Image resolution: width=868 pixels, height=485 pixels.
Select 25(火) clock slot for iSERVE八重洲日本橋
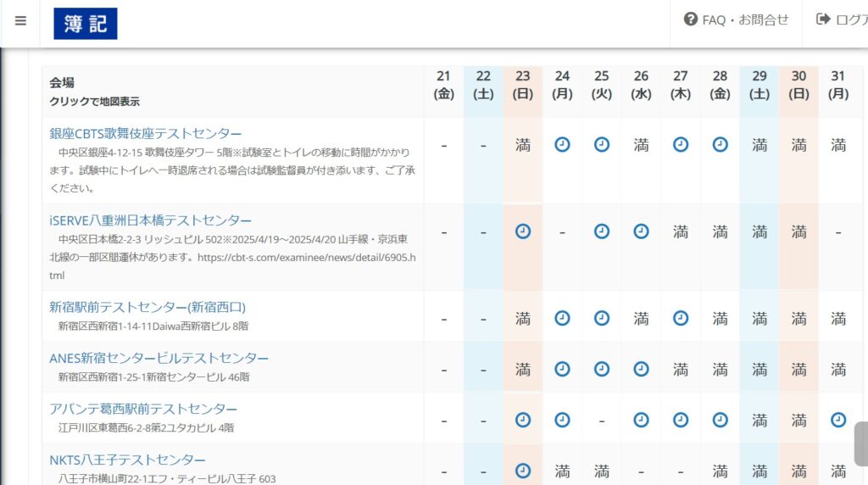pos(602,231)
